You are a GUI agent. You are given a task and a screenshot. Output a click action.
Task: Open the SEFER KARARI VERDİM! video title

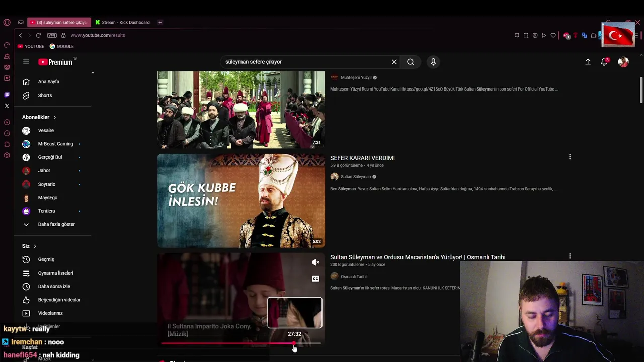tap(362, 158)
